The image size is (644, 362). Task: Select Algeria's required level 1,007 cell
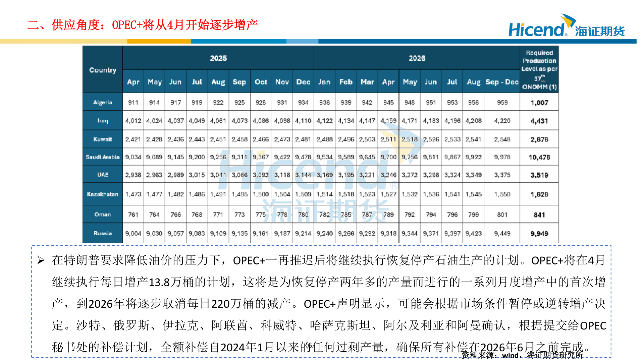click(539, 103)
